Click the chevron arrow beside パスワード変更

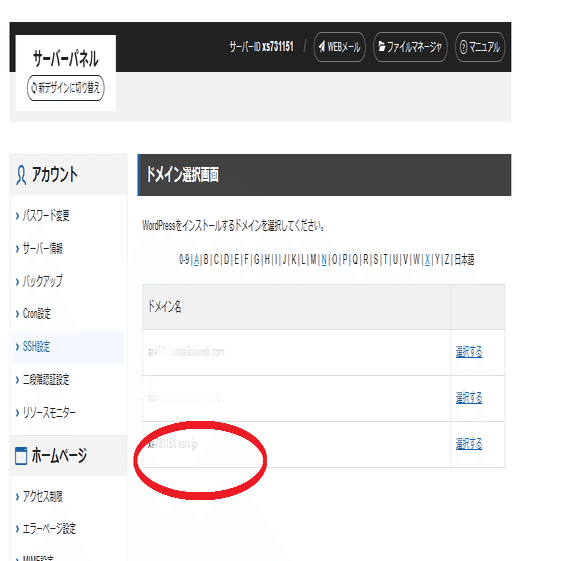[17, 215]
